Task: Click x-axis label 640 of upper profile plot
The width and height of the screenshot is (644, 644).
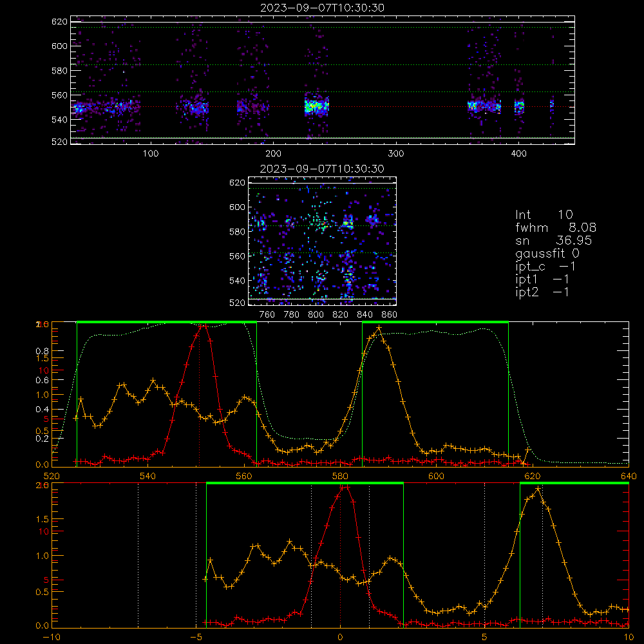Action: pyautogui.click(x=629, y=476)
